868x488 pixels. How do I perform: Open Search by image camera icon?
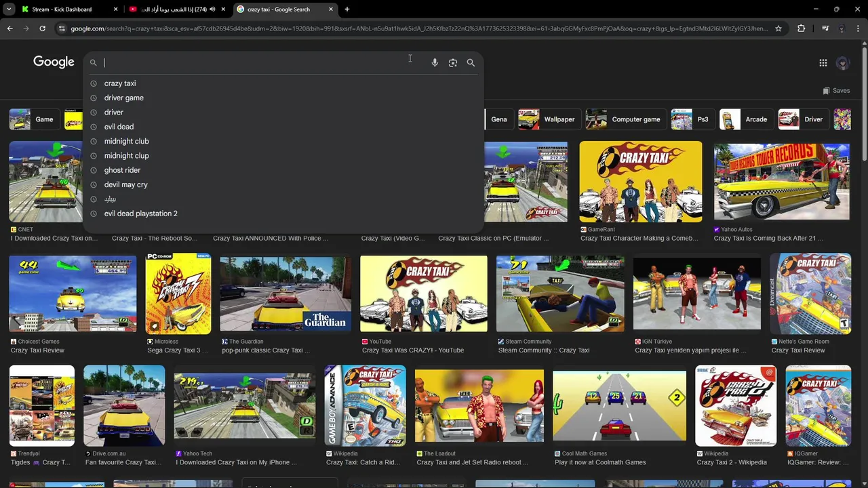coord(453,62)
